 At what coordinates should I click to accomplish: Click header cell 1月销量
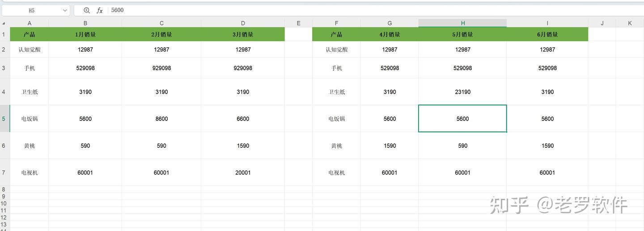pos(85,34)
